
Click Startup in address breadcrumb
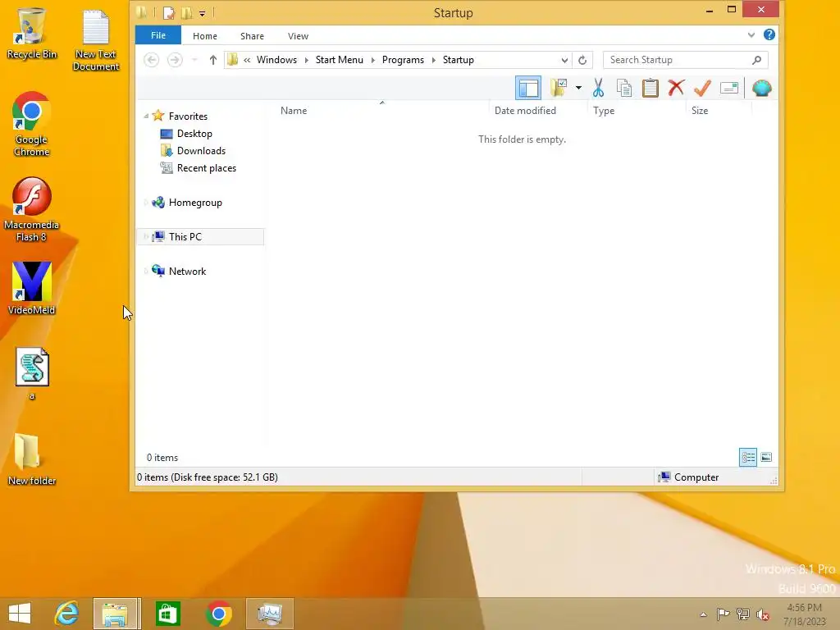point(458,60)
